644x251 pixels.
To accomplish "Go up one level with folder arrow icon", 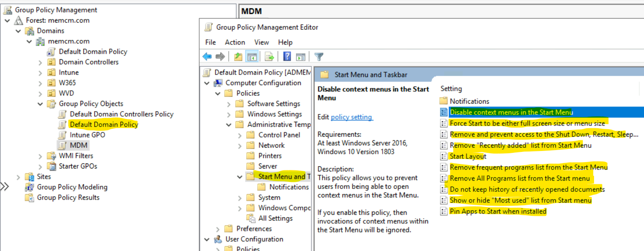I will [x=238, y=56].
